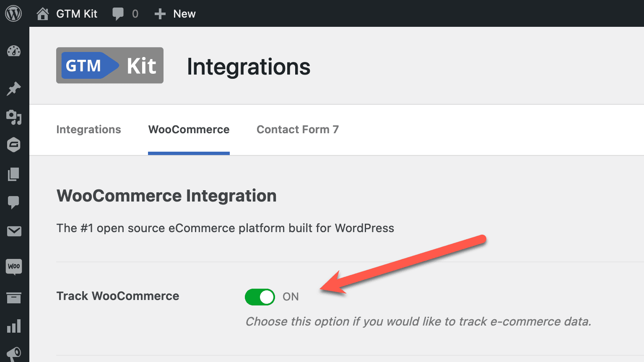Open the hexagon plugin sidebar icon

[x=14, y=145]
